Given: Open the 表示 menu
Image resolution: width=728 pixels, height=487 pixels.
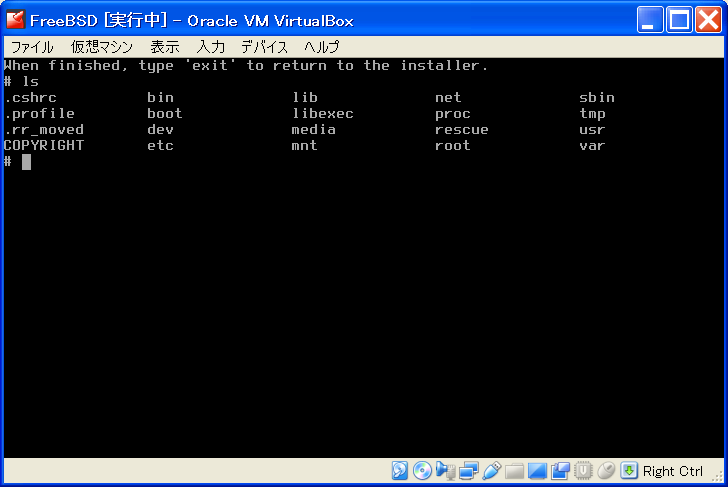Looking at the screenshot, I should [164, 47].
